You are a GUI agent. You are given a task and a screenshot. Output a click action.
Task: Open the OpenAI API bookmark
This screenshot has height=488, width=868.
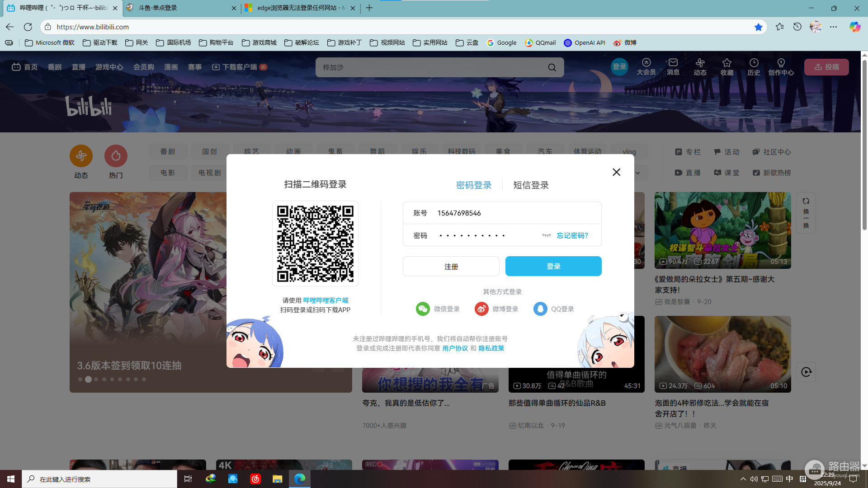[585, 42]
